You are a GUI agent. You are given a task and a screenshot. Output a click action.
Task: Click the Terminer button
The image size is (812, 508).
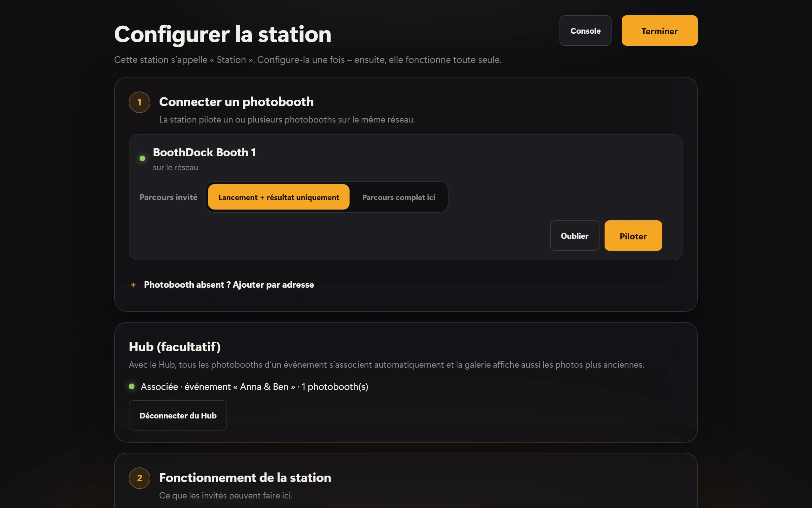[x=659, y=30]
